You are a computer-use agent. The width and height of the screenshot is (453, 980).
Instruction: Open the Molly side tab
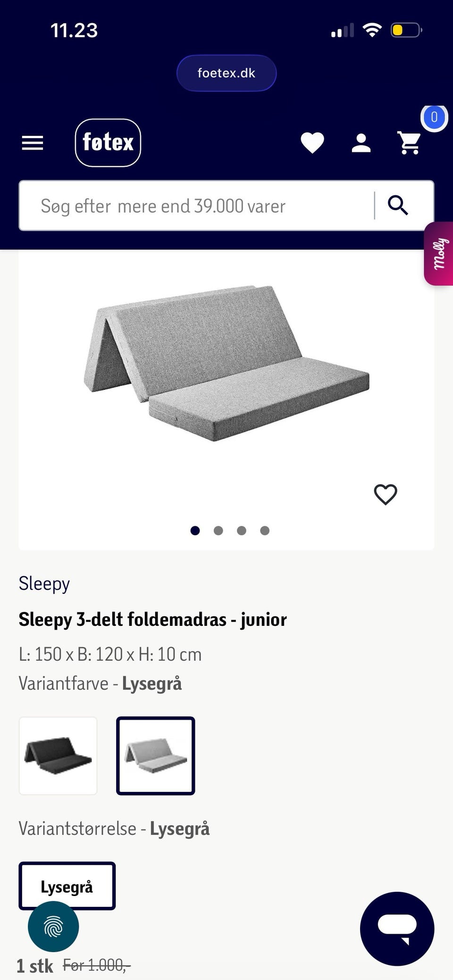pyautogui.click(x=440, y=254)
